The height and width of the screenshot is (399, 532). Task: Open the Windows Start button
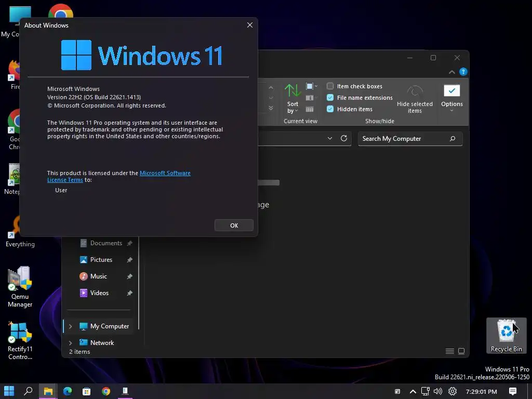(x=9, y=391)
